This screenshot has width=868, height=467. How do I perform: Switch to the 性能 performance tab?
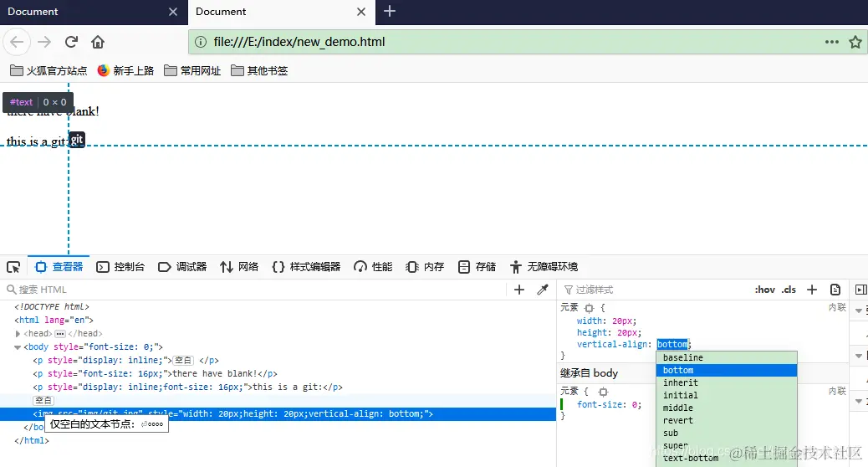373,267
